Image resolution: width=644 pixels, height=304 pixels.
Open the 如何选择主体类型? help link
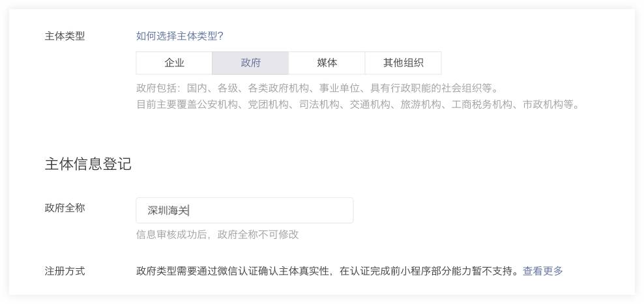[x=179, y=36]
